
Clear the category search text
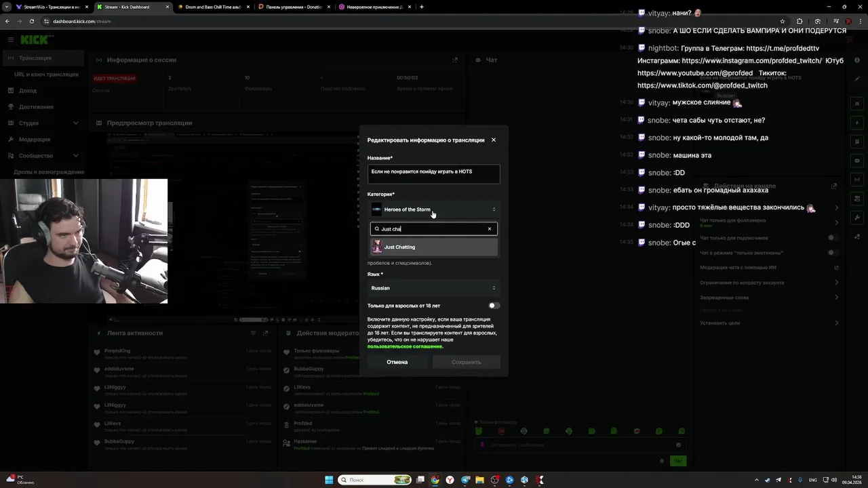490,229
